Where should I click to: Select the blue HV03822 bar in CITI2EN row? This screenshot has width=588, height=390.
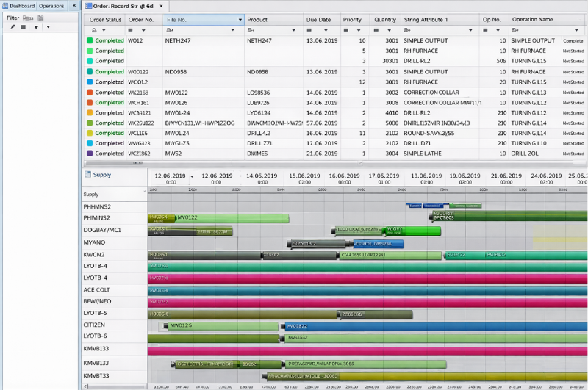tap(436, 326)
